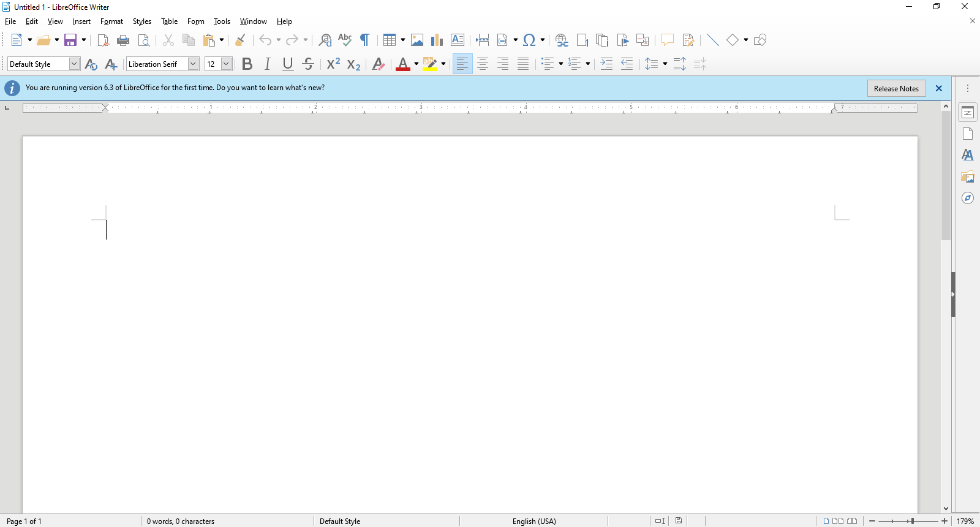Create a new document with the New icon

click(17, 40)
